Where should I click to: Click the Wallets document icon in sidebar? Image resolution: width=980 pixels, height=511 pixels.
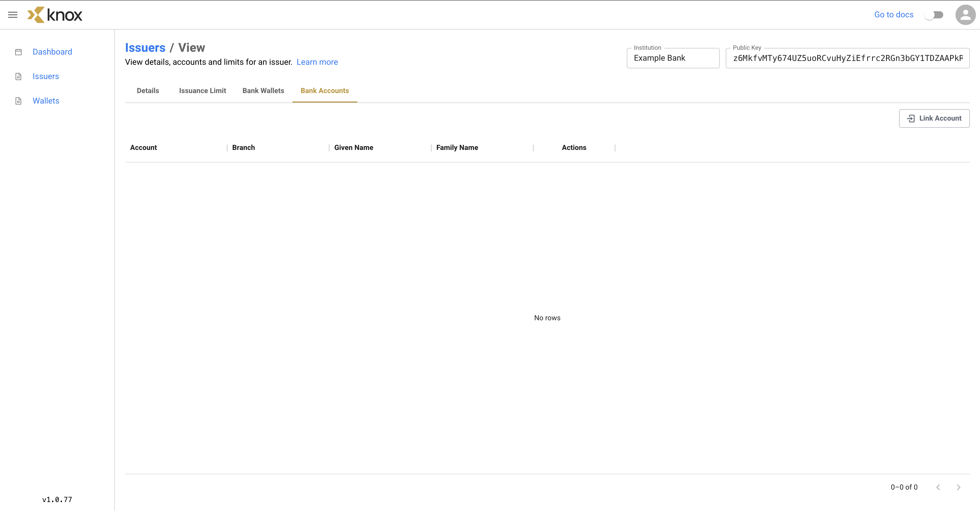tap(18, 101)
